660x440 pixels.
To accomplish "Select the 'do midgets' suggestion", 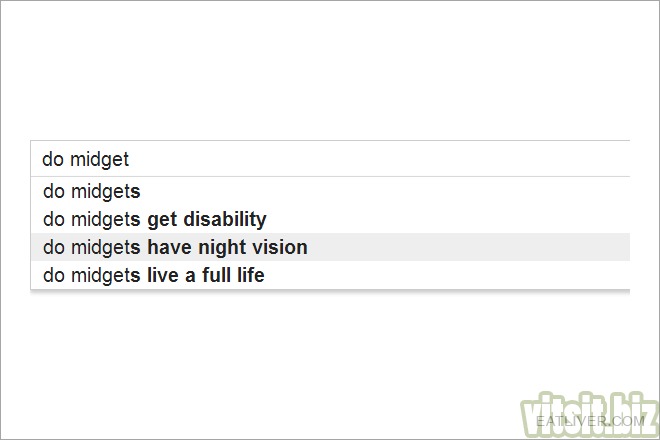I will coord(330,191).
